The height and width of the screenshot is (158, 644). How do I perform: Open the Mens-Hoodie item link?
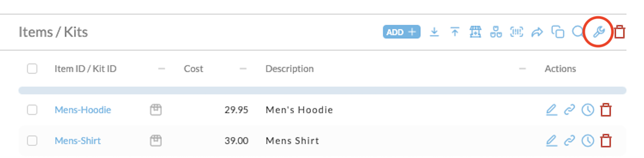[83, 110]
